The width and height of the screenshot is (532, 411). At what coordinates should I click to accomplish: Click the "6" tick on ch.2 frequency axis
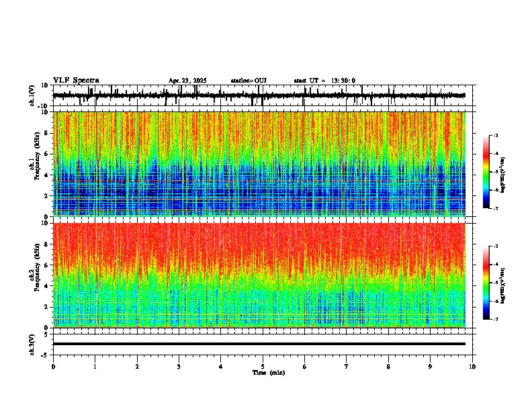[x=47, y=265]
